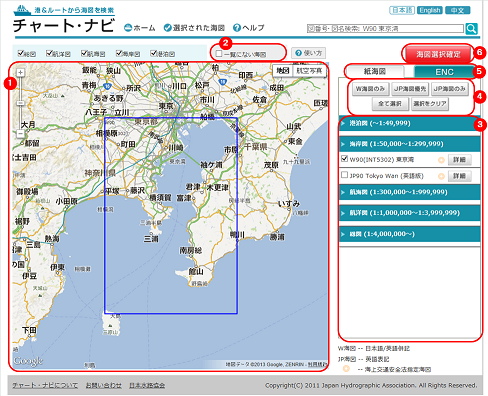Expand the 総図 (1:4,000,000~) section
Screen dimensions: 488x396
[x=409, y=234]
